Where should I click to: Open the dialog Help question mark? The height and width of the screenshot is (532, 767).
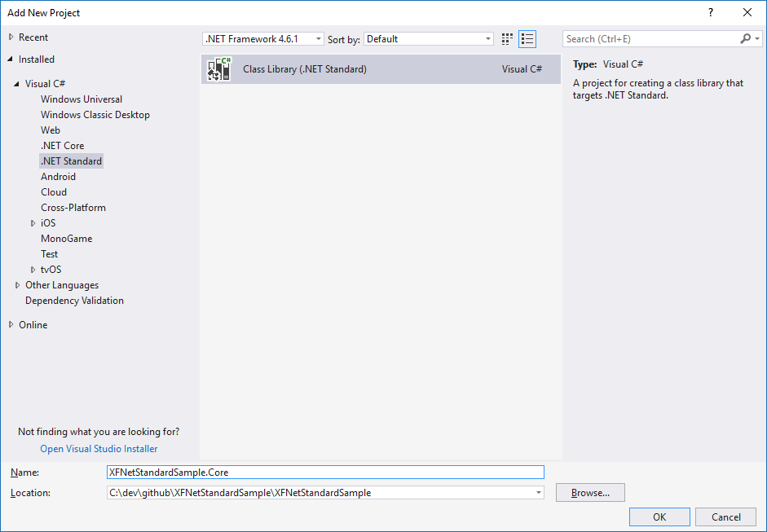click(711, 12)
